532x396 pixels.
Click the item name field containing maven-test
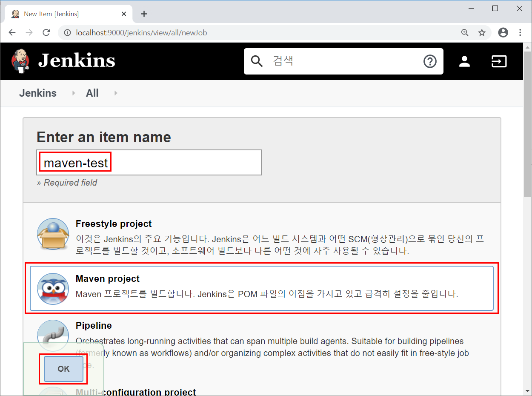point(149,162)
